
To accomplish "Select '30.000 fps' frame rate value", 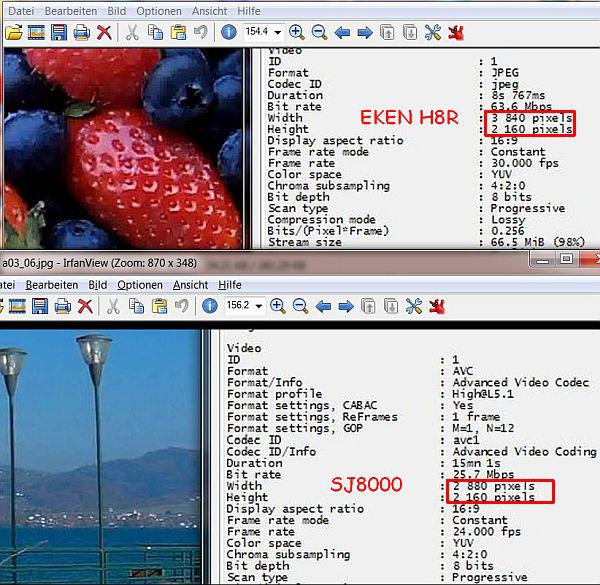I will 525,163.
